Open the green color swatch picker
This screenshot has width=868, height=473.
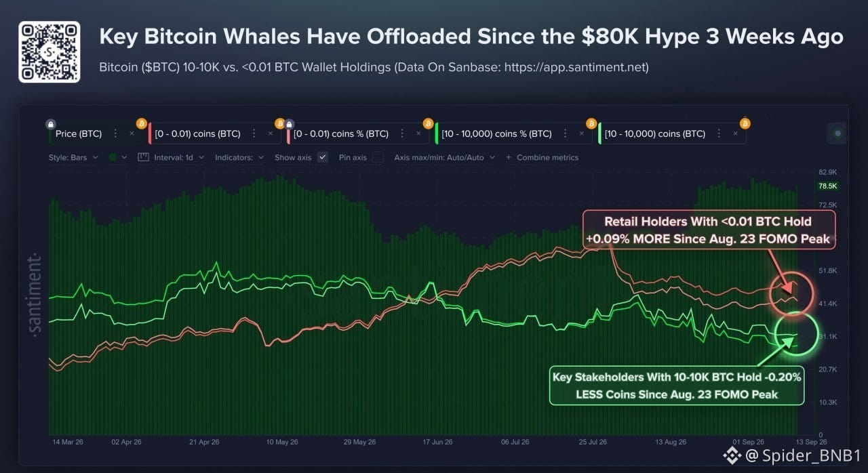118,157
